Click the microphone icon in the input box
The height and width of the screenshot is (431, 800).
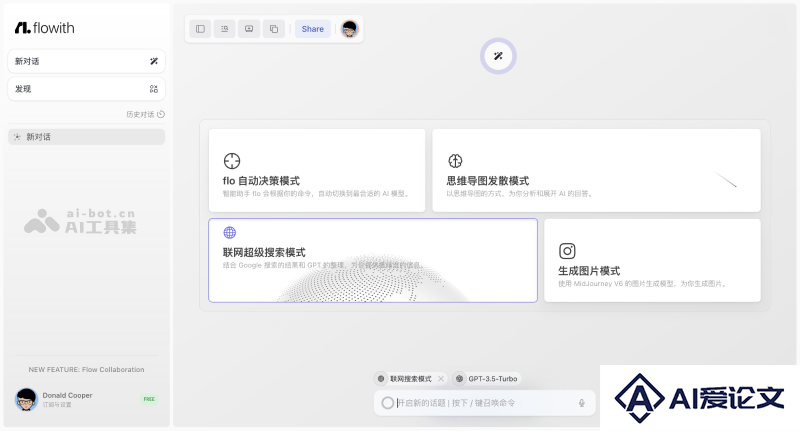pyautogui.click(x=582, y=403)
